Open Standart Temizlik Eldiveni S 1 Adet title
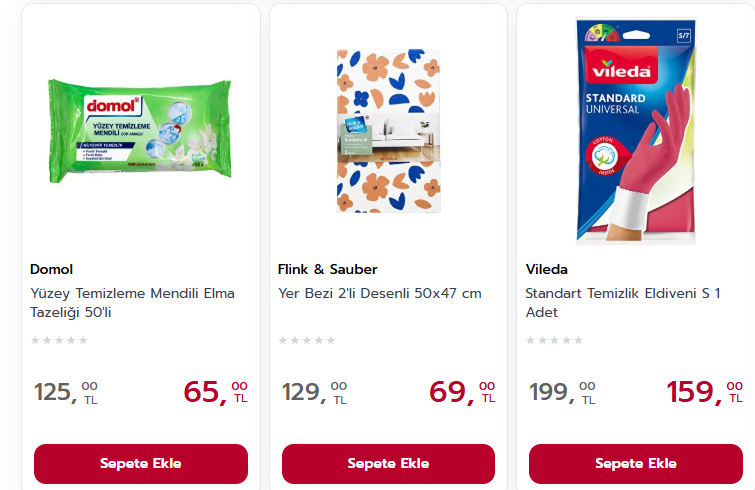Viewport: 755px width, 490px height. tap(623, 302)
